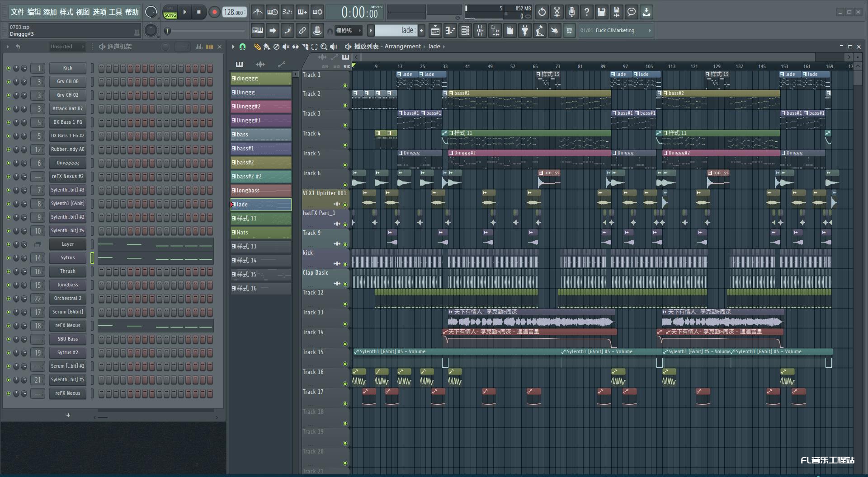Viewport: 868px width, 477px height.
Task: Add new channel with plus button
Action: tap(68, 415)
